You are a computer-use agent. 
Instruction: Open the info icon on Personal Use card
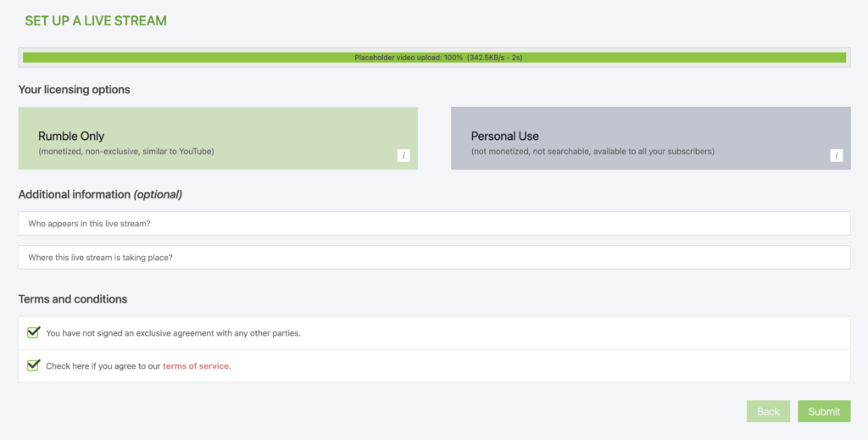point(837,155)
